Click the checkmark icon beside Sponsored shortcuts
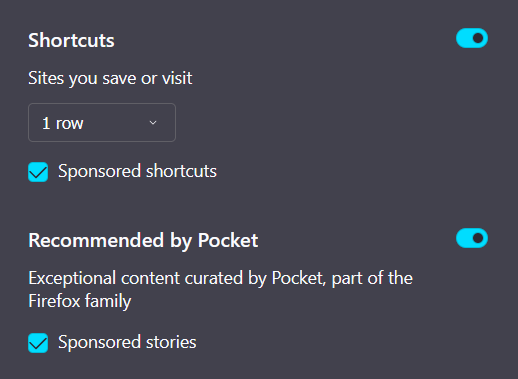This screenshot has width=518, height=379. tap(38, 172)
